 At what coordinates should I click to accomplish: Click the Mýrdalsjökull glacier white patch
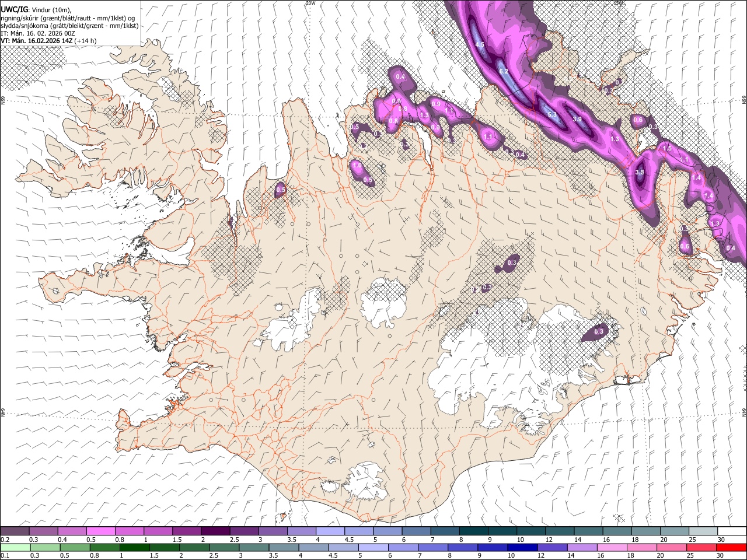[x=366, y=481]
